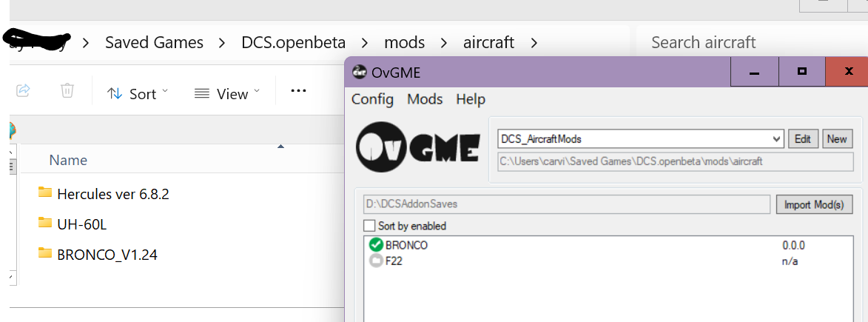This screenshot has height=322, width=868.
Task: Click mods in the breadcrumb path
Action: pyautogui.click(x=405, y=42)
